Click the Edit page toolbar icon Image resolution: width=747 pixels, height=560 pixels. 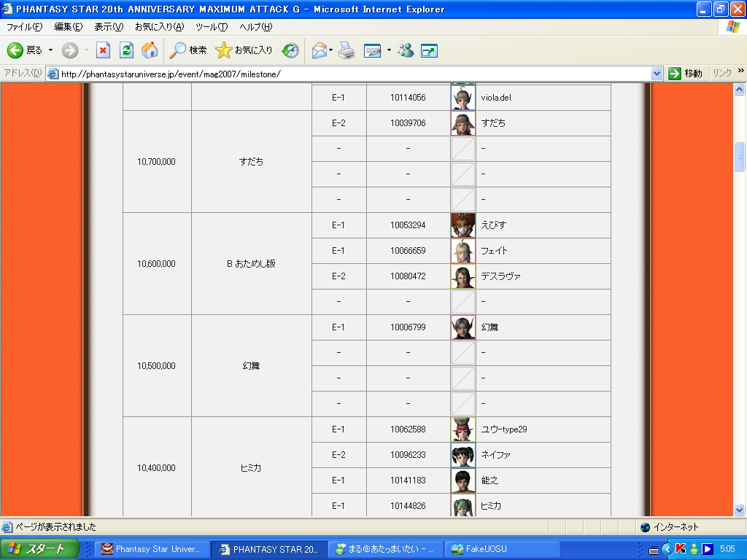(x=373, y=50)
